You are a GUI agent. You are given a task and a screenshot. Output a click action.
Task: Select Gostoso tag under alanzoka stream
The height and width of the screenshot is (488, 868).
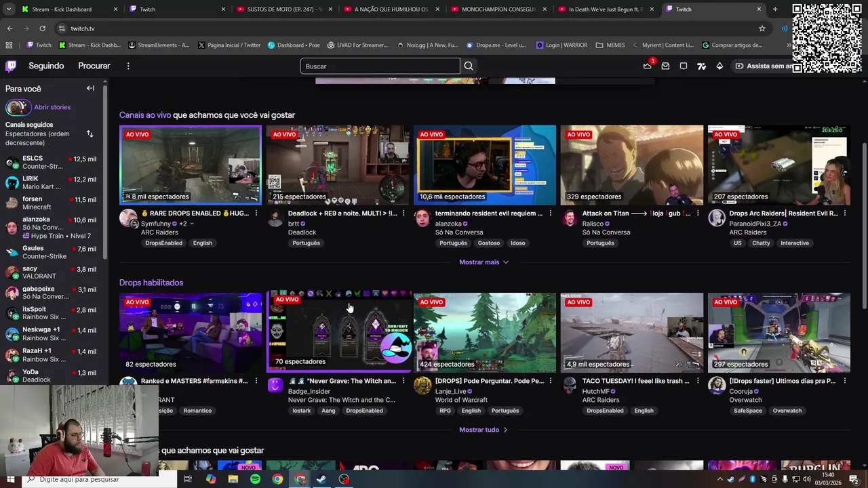pyautogui.click(x=488, y=243)
